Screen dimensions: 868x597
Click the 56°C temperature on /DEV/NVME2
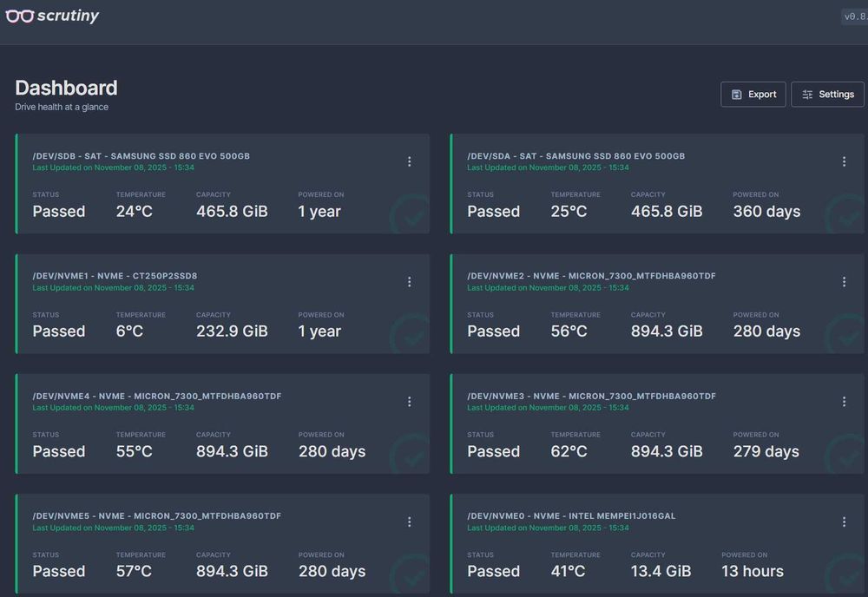569,331
